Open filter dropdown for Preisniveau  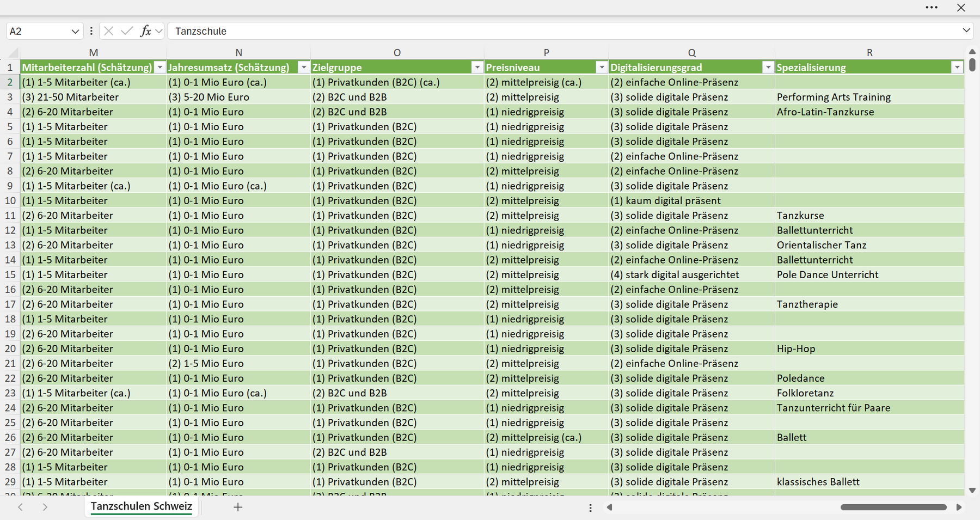click(602, 68)
